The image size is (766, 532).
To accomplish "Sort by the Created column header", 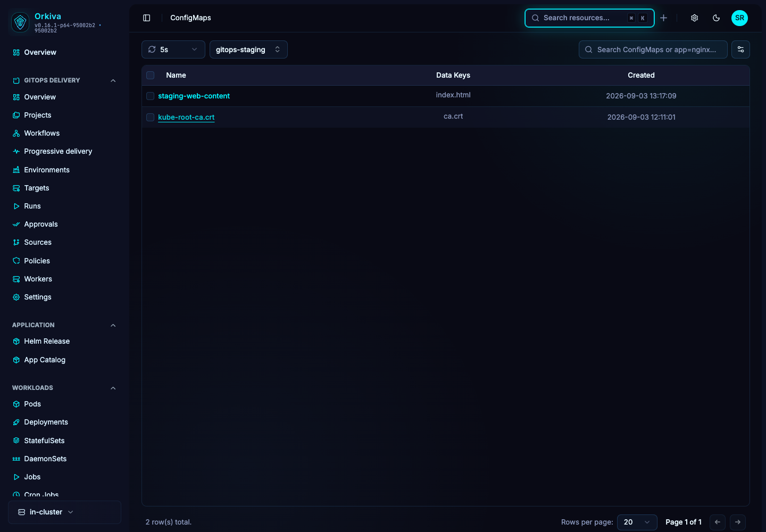I will [x=641, y=75].
